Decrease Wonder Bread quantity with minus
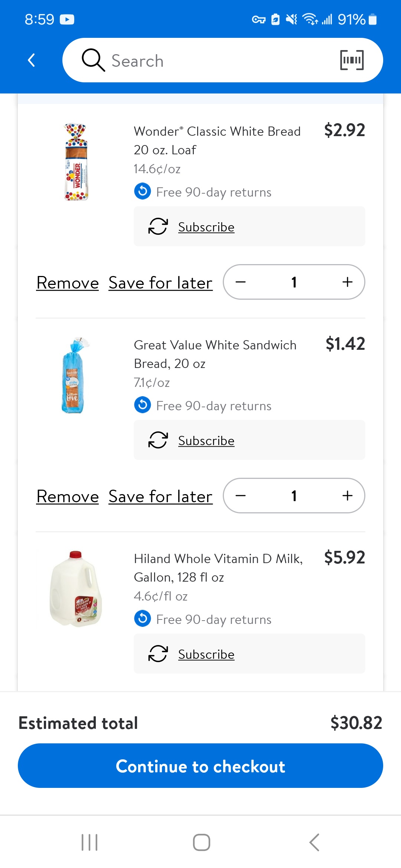 coord(241,282)
